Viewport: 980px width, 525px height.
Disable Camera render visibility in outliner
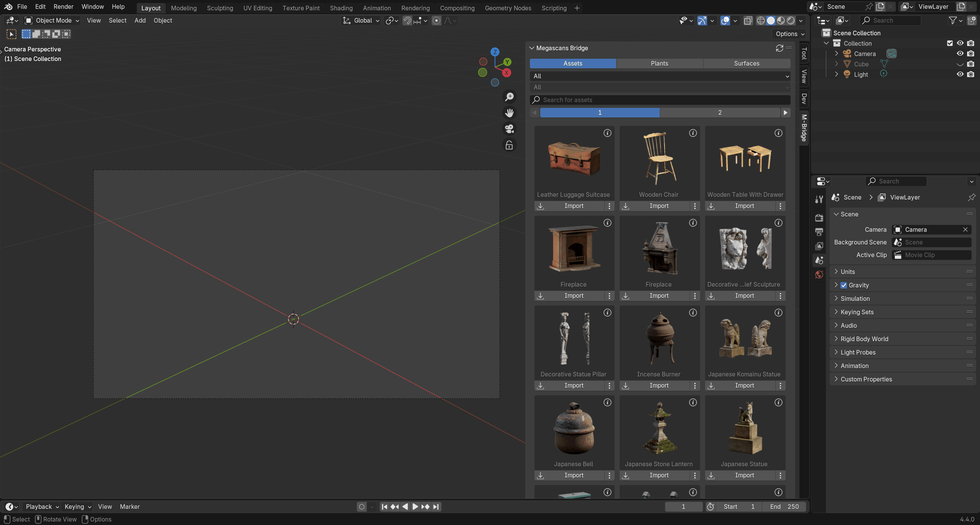970,54
